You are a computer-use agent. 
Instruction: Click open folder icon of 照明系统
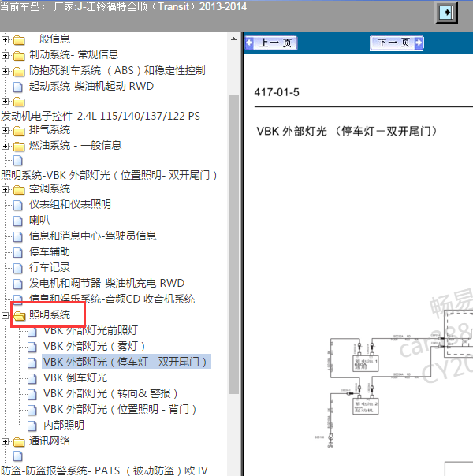tap(20, 316)
